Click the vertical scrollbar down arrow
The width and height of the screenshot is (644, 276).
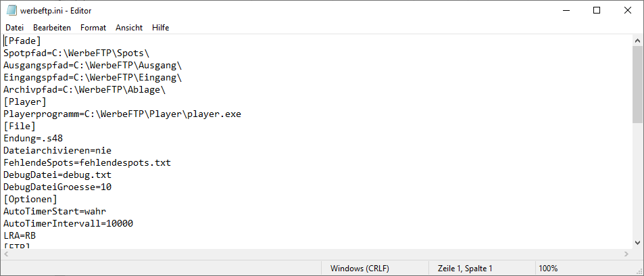click(637, 243)
